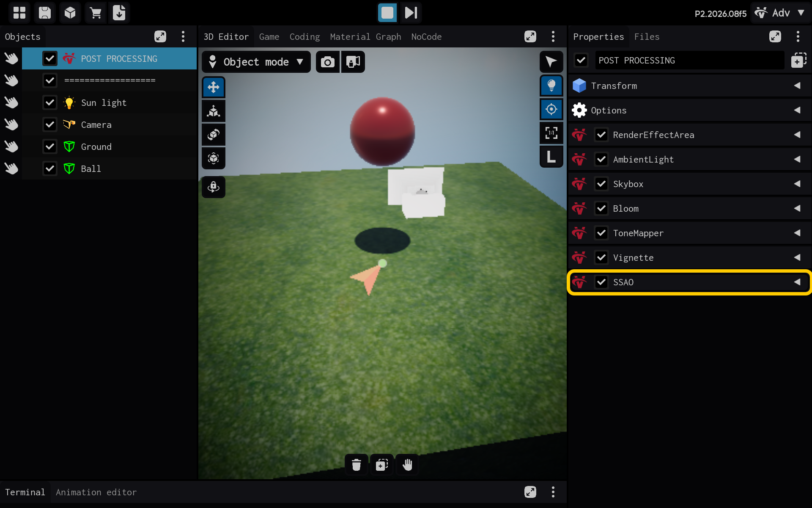Expand the ToneMapper section arrow
The height and width of the screenshot is (508, 812).
click(x=797, y=233)
